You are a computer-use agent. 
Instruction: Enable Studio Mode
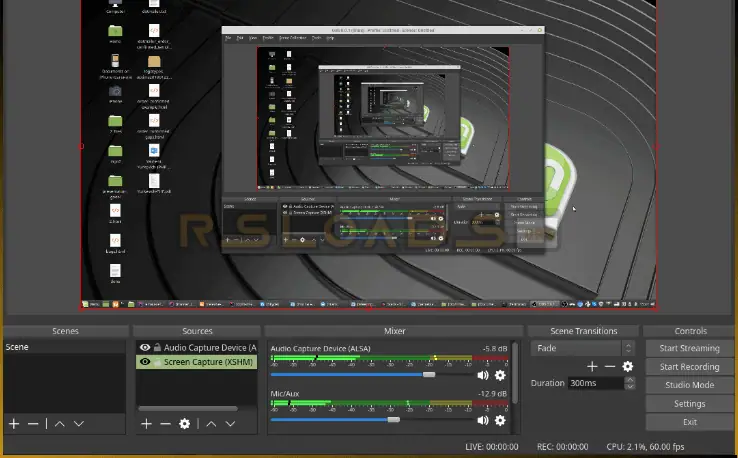coord(690,385)
